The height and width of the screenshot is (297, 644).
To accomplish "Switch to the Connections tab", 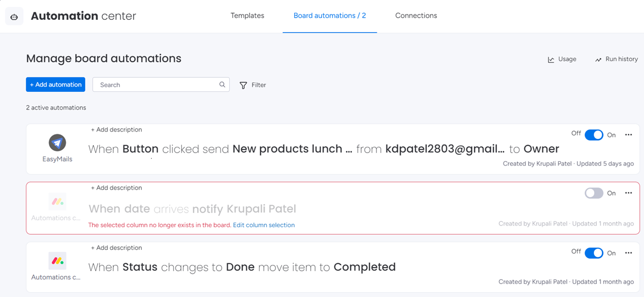I will [416, 16].
